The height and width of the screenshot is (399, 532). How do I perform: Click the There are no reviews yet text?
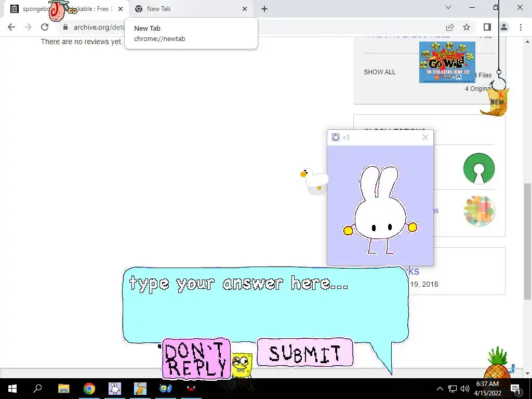point(82,42)
